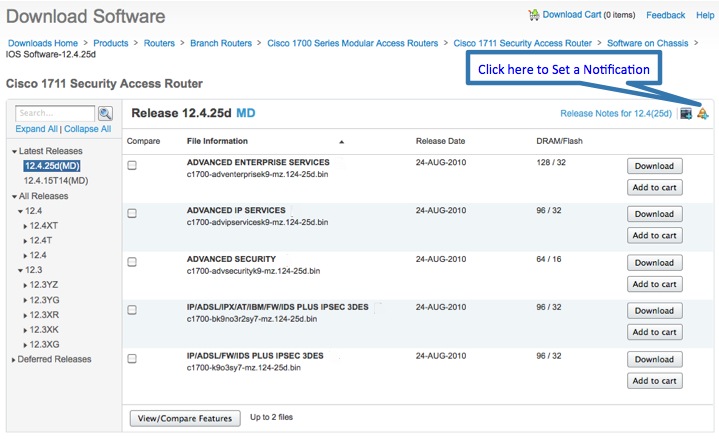Screen dimensions: 719x439
Task: Expand the 12.3XR release node
Action: point(25,315)
